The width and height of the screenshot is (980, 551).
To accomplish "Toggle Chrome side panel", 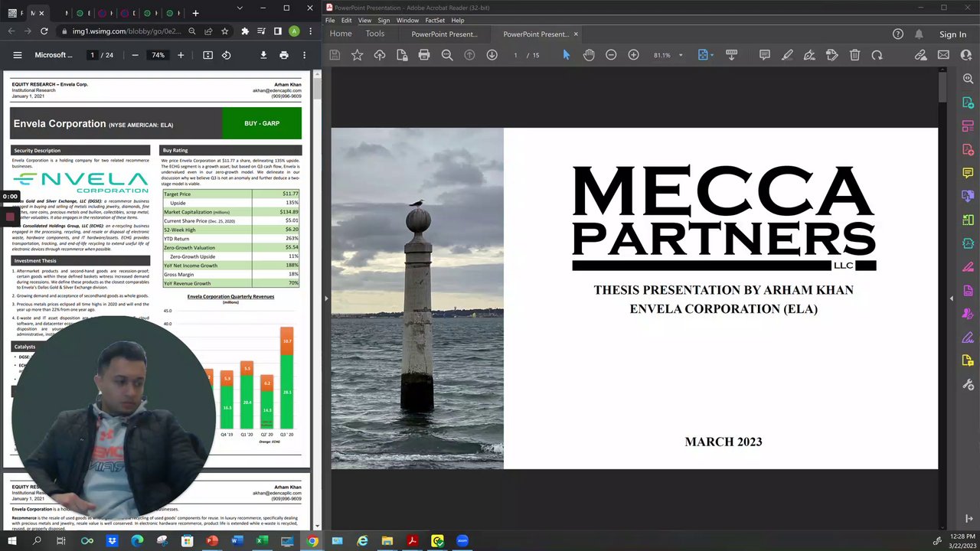I will pyautogui.click(x=278, y=31).
